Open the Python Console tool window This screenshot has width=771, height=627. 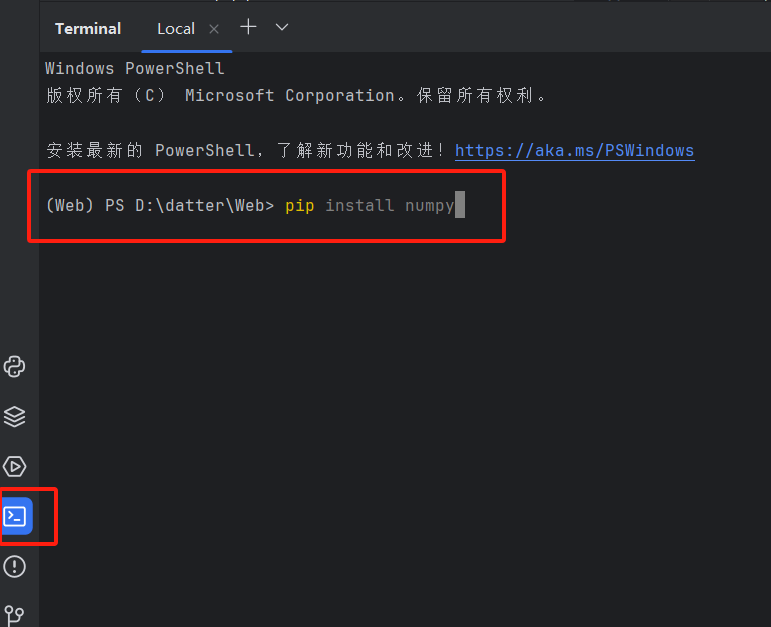(14, 367)
